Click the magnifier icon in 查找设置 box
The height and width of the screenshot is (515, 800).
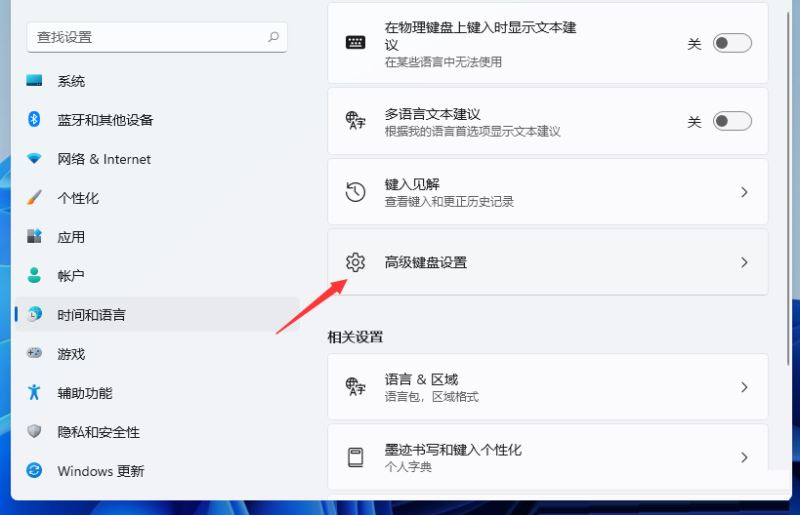(x=273, y=37)
